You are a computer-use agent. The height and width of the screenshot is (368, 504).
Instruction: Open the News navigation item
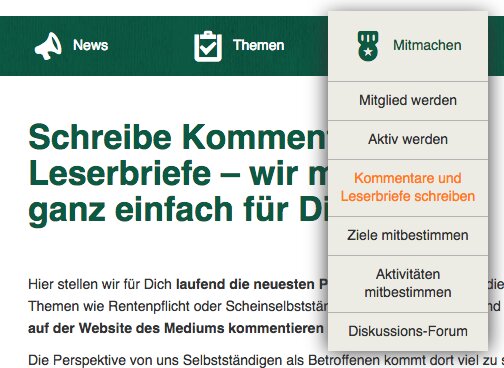pyautogui.click(x=91, y=45)
